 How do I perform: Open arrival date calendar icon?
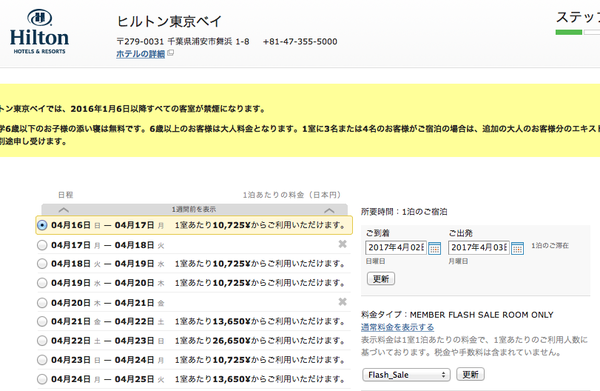(434, 248)
